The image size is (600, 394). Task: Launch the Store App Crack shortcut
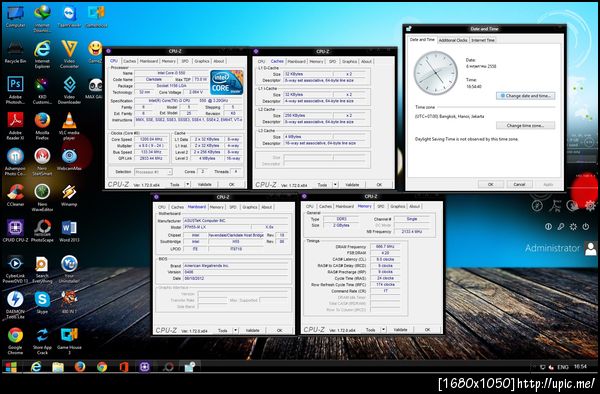[x=42, y=340]
